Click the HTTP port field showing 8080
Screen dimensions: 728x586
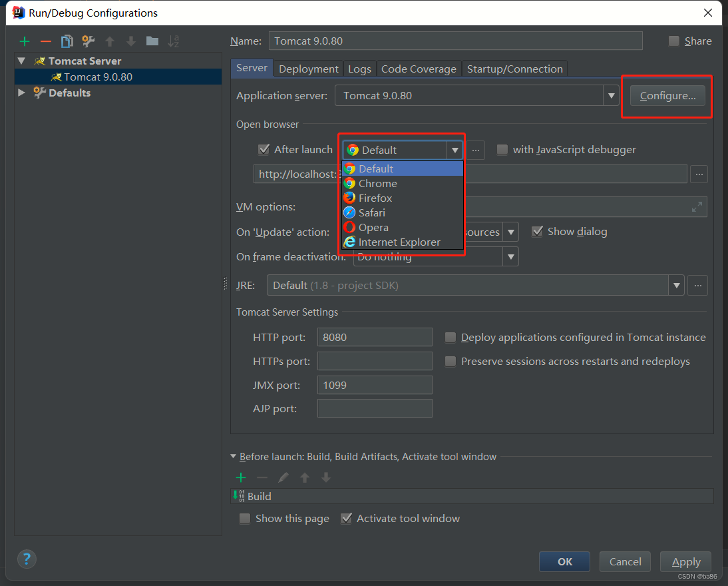click(x=375, y=337)
